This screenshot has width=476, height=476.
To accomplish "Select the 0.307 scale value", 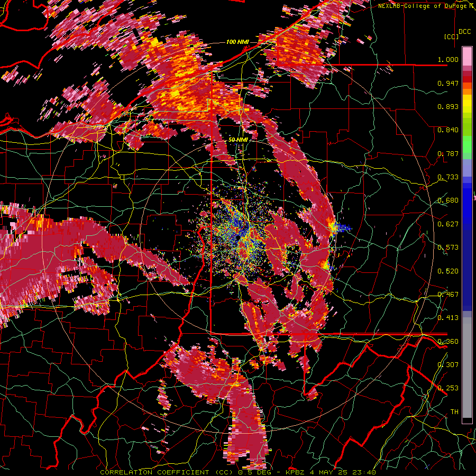I will pyautogui.click(x=448, y=365).
